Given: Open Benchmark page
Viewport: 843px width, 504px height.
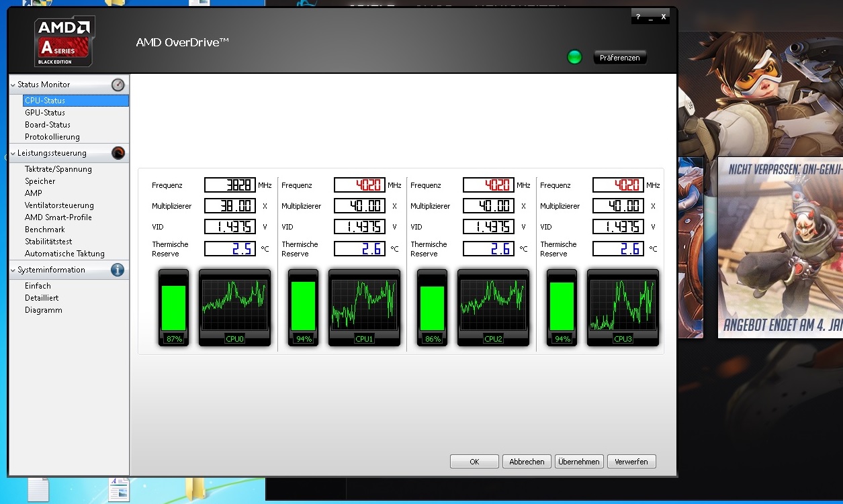Looking at the screenshot, I should tap(45, 230).
